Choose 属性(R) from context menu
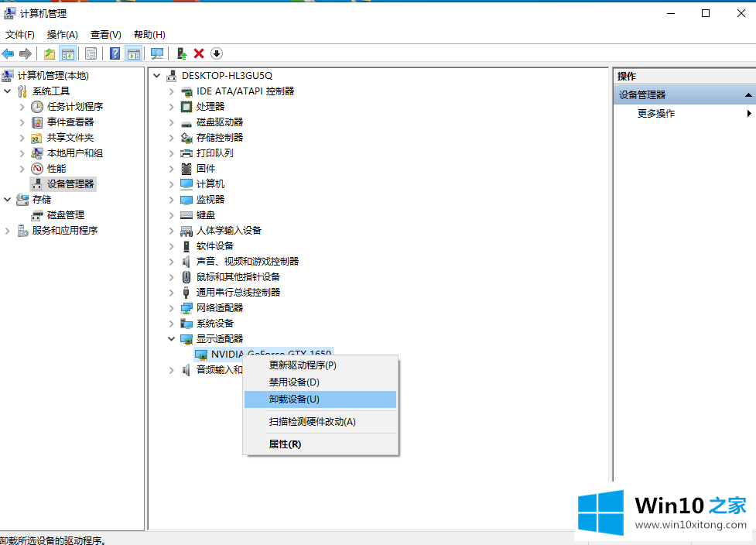Image resolution: width=756 pixels, height=545 pixels. pyautogui.click(x=320, y=444)
